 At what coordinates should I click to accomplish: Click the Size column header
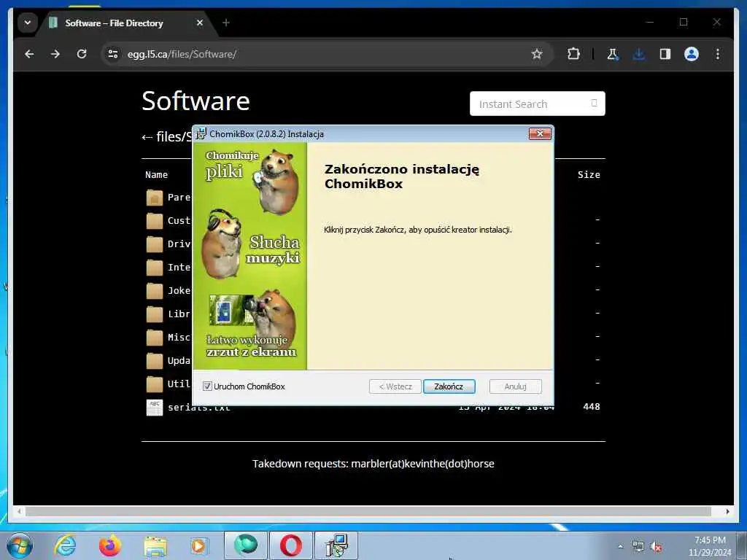click(589, 175)
